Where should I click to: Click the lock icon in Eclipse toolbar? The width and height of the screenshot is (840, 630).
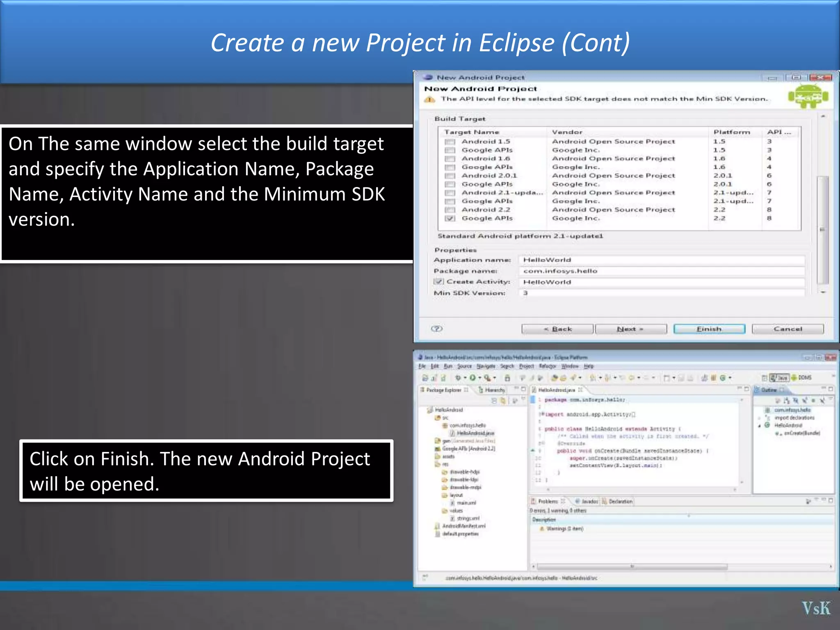click(x=507, y=378)
